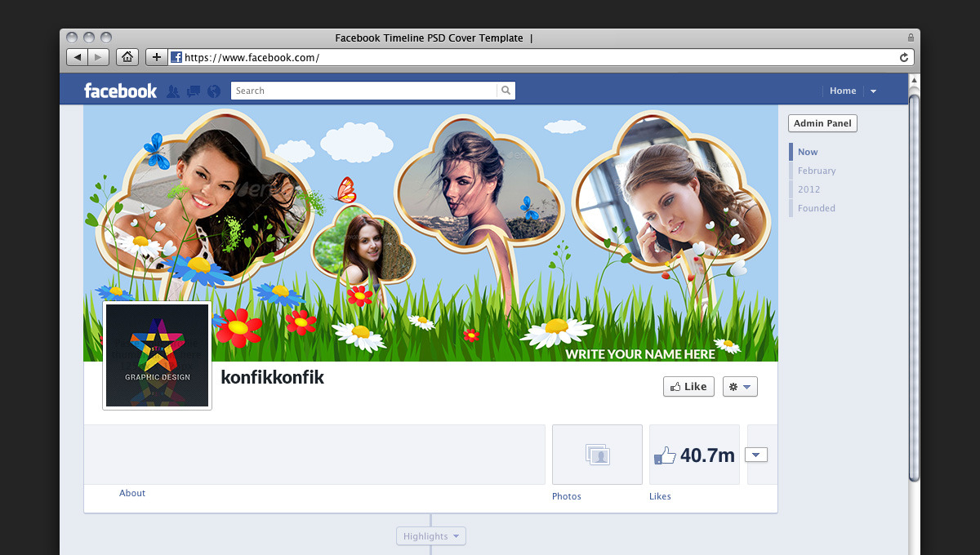Click browser back arrow
The image size is (980, 555).
point(77,57)
